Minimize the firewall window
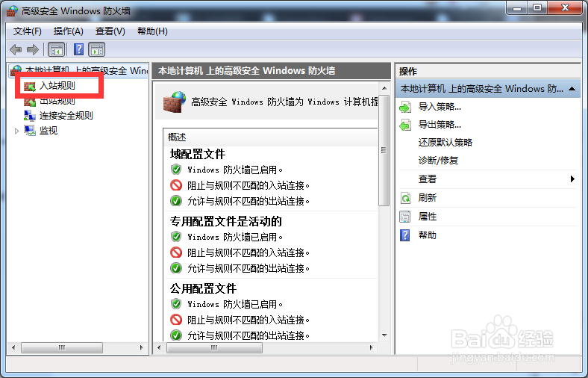The image size is (588, 378). click(x=517, y=7)
